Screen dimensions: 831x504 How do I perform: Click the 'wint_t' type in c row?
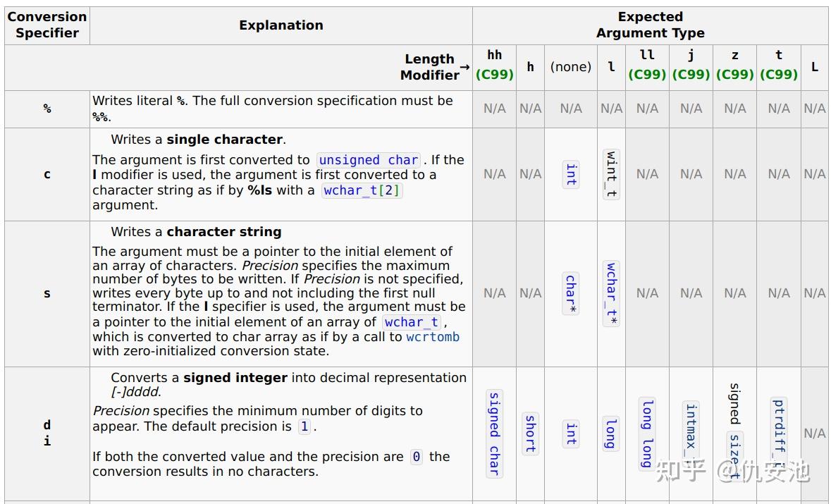(611, 174)
